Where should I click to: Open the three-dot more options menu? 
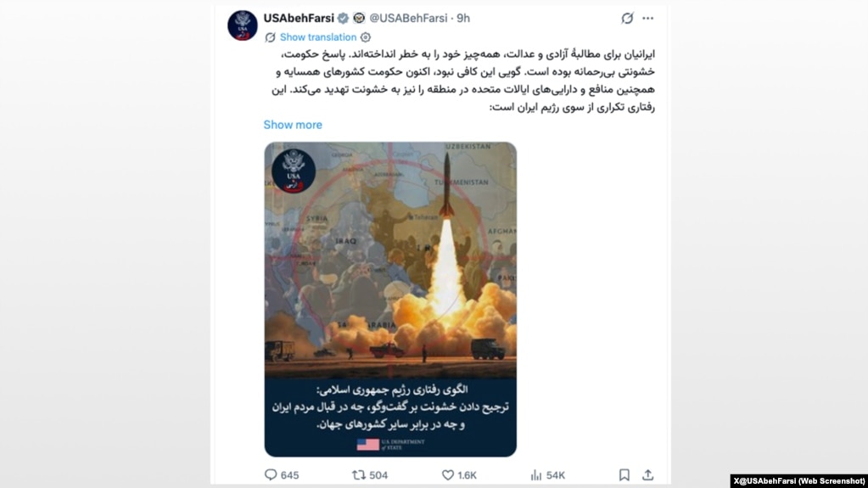point(647,19)
